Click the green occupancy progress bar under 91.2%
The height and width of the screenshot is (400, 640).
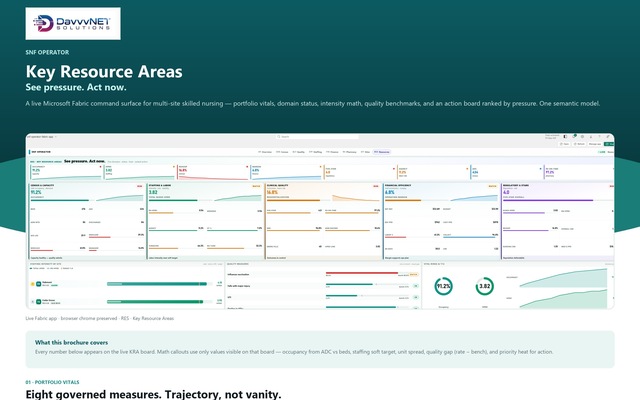tap(60, 200)
